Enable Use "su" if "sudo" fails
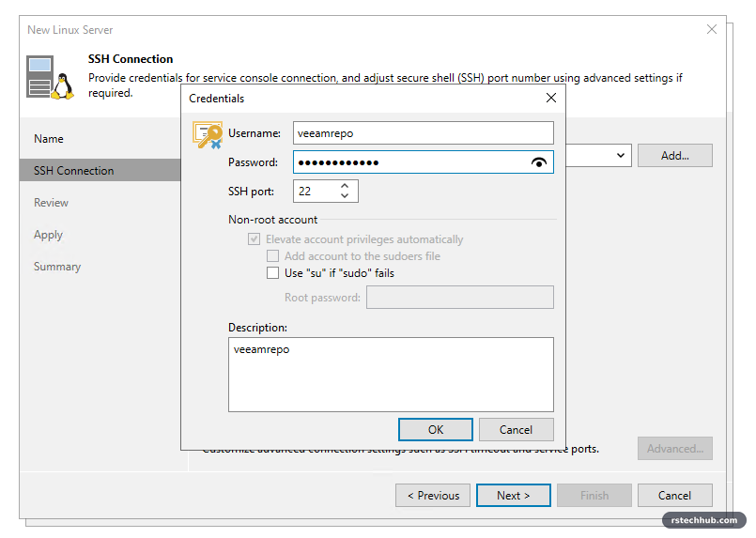 [x=273, y=273]
